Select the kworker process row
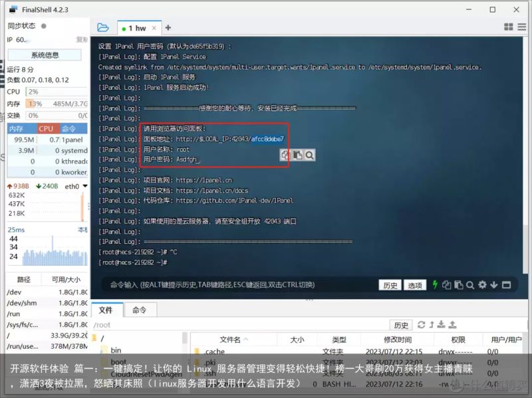 (47, 172)
